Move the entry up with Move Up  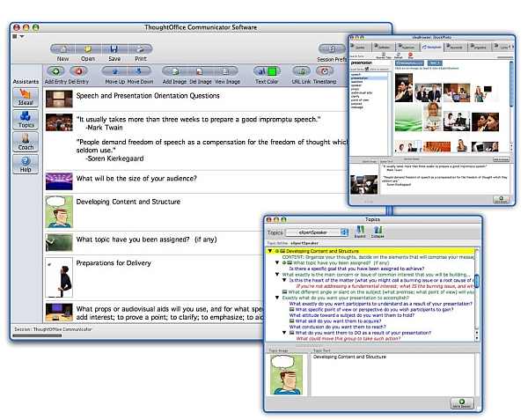pos(114,71)
